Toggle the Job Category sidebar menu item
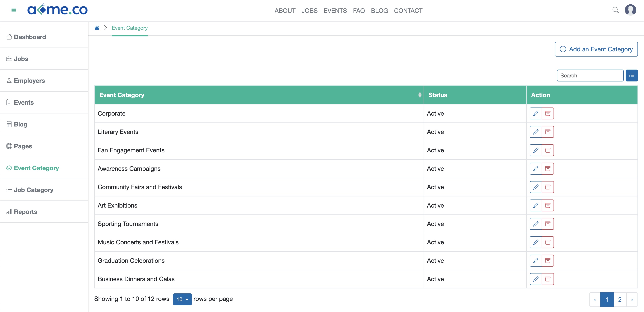 [x=34, y=189]
